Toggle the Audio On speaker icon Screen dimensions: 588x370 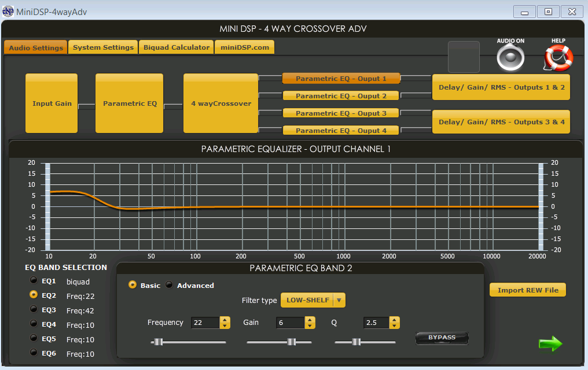coord(510,57)
